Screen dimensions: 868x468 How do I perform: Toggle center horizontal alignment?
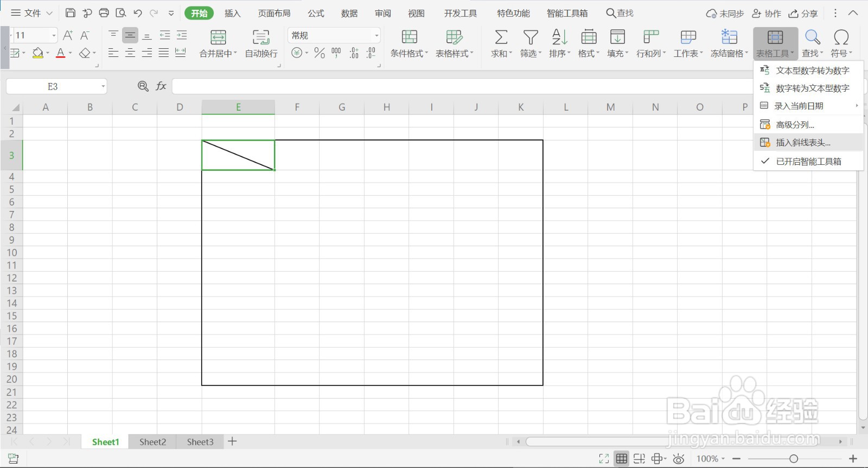tap(130, 53)
